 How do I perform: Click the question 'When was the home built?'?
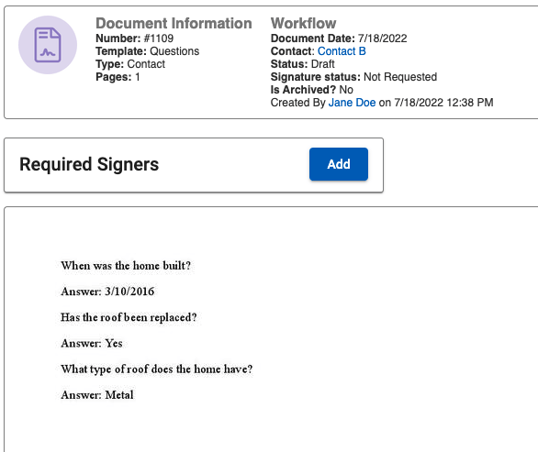pos(126,266)
